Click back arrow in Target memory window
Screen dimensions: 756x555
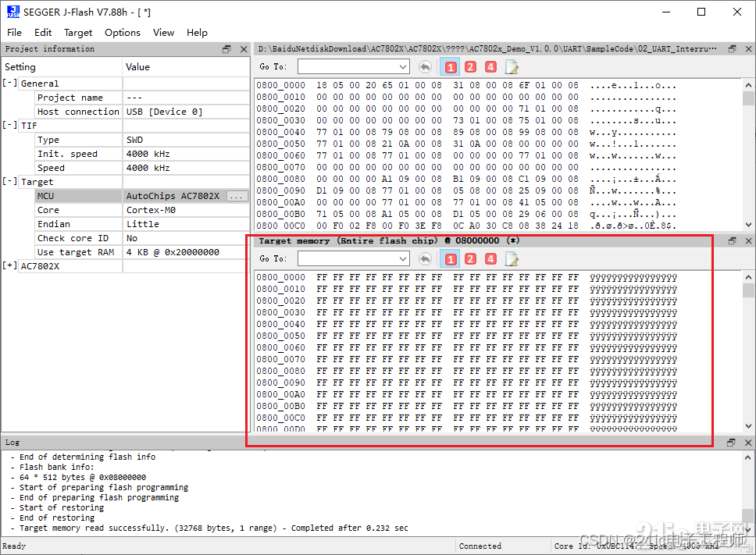click(x=425, y=259)
